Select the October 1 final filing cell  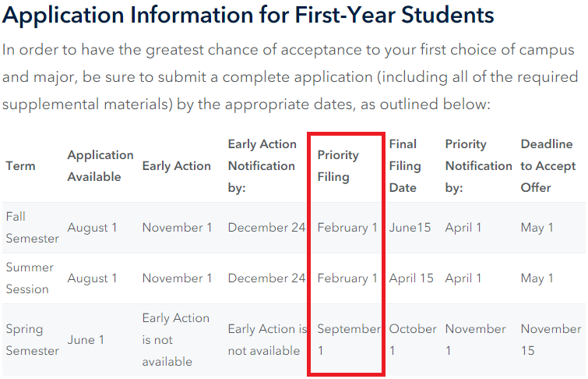coord(413,340)
